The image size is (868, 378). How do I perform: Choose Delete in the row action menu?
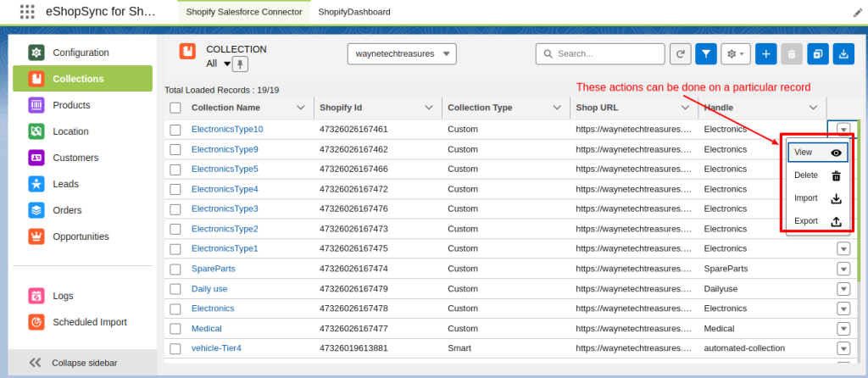tap(818, 175)
